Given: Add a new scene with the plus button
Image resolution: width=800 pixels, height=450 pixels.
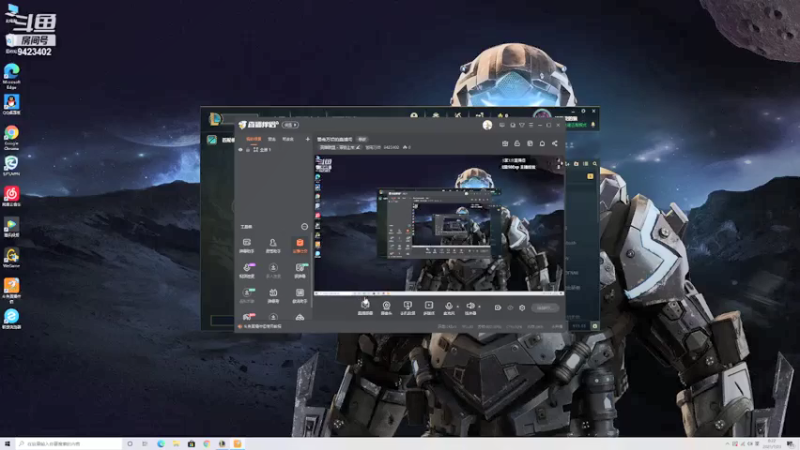Looking at the screenshot, I should [x=307, y=139].
